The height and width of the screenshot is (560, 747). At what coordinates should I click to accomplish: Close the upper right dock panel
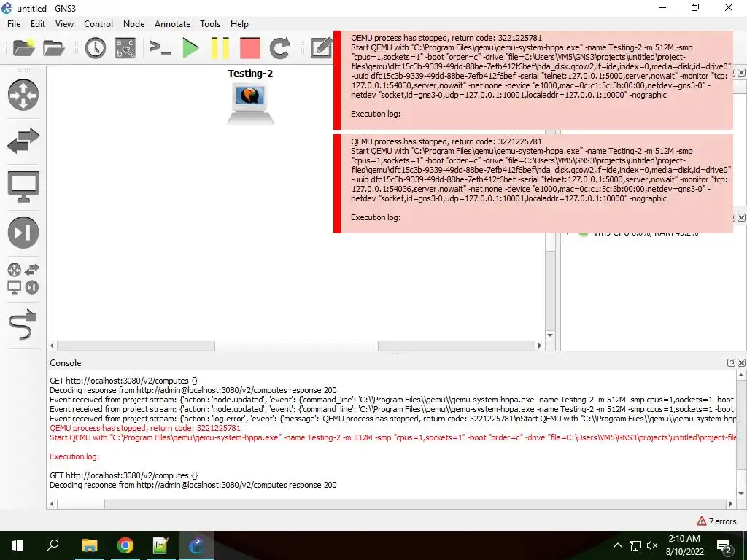coord(741,72)
